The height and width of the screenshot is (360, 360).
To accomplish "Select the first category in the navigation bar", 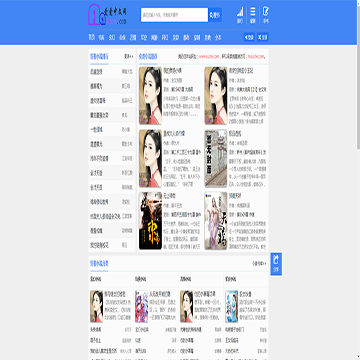I will click(92, 37).
